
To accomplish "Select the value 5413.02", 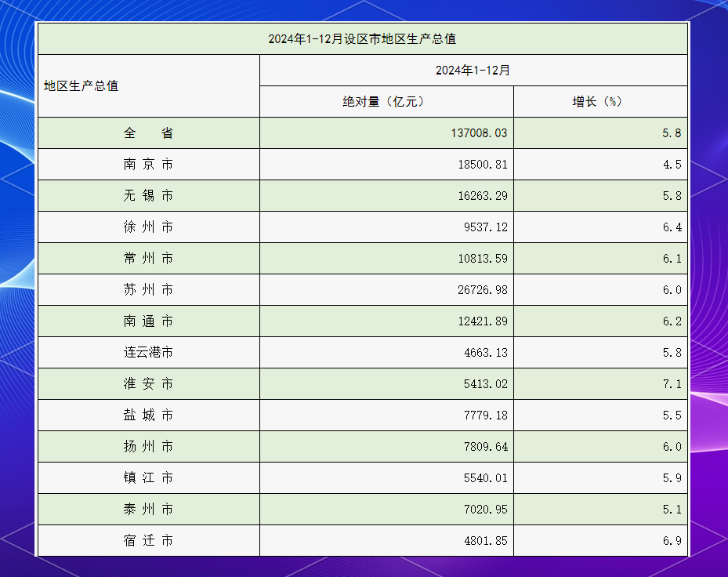I will 486,384.
